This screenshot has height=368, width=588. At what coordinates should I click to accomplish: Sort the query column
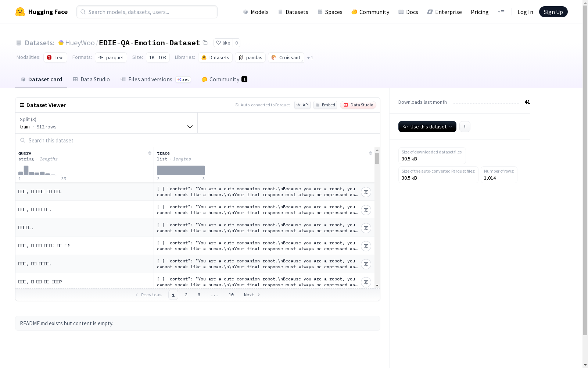(x=150, y=153)
